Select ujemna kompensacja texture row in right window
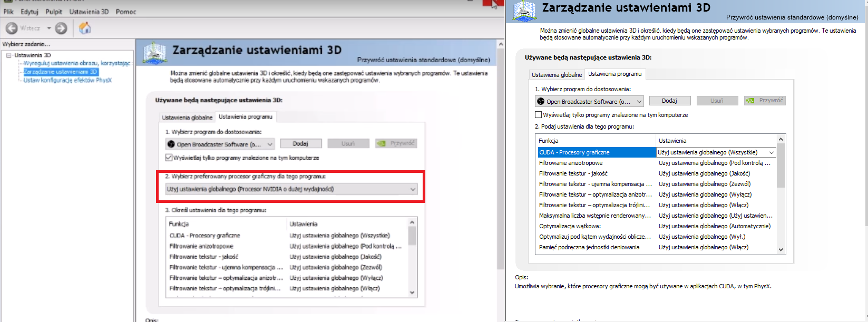This screenshot has width=868, height=322. point(657,184)
